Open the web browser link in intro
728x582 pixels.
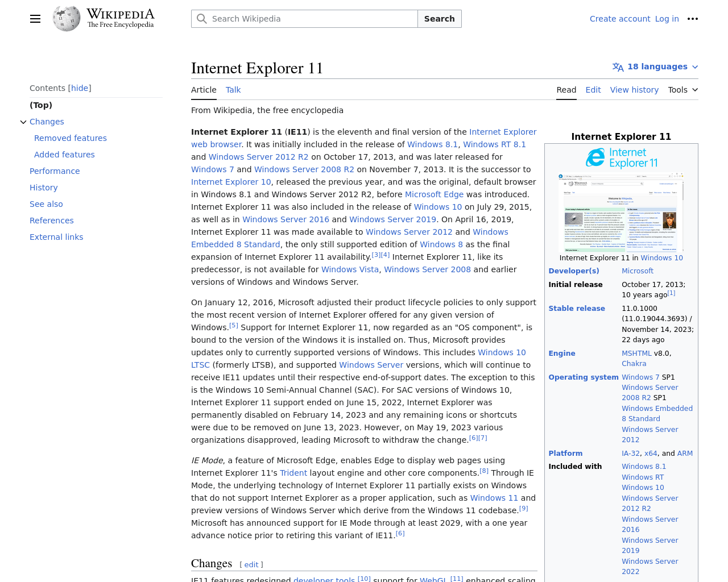pyautogui.click(x=216, y=144)
